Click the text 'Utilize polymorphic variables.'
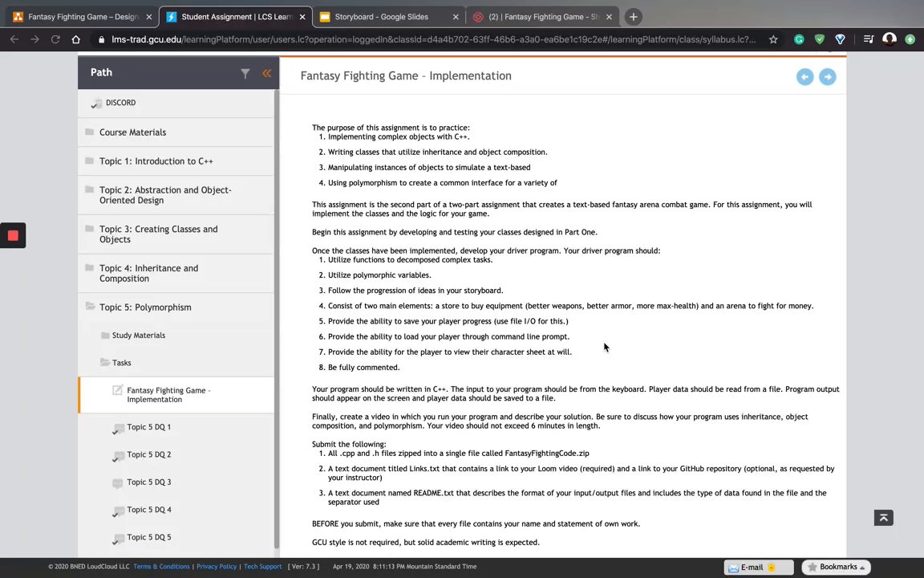 point(379,275)
